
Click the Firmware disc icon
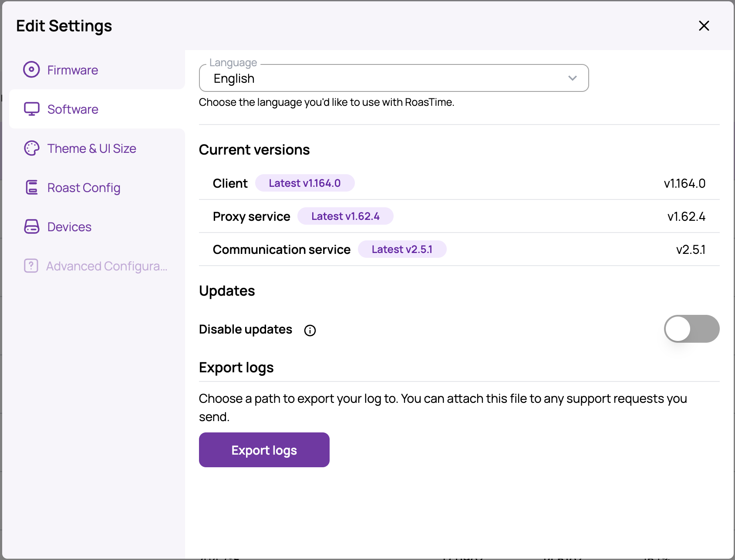pyautogui.click(x=31, y=70)
